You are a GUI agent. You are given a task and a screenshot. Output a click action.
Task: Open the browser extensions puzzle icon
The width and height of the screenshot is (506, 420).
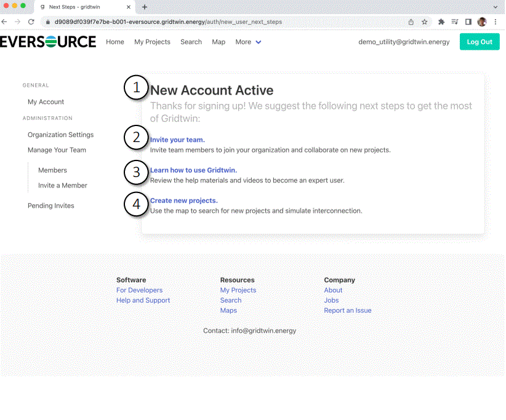(441, 20)
